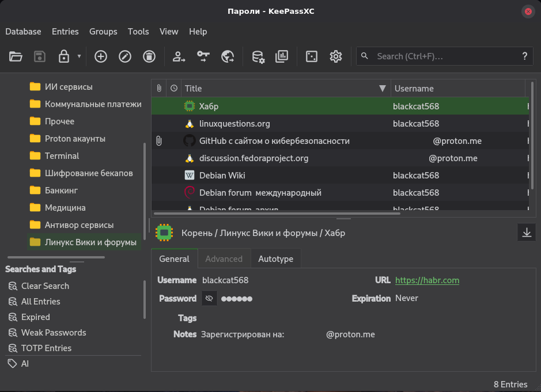Lock the database with padlock icon
This screenshot has width=541, height=392.
pos(64,56)
